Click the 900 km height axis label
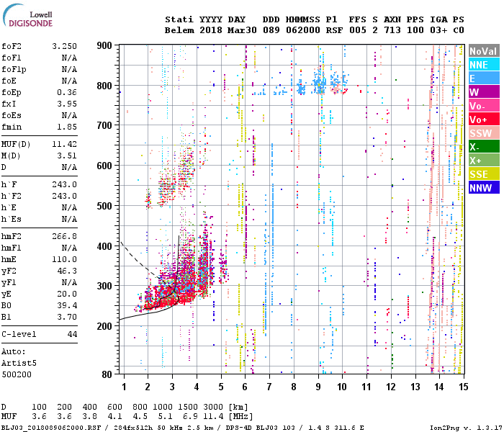Image resolution: width=504 pixels, height=432 pixels. point(104,45)
